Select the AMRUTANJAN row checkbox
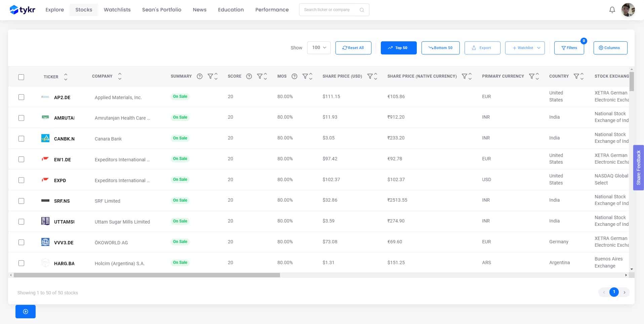Image resolution: width=644 pixels, height=324 pixels. (21, 118)
